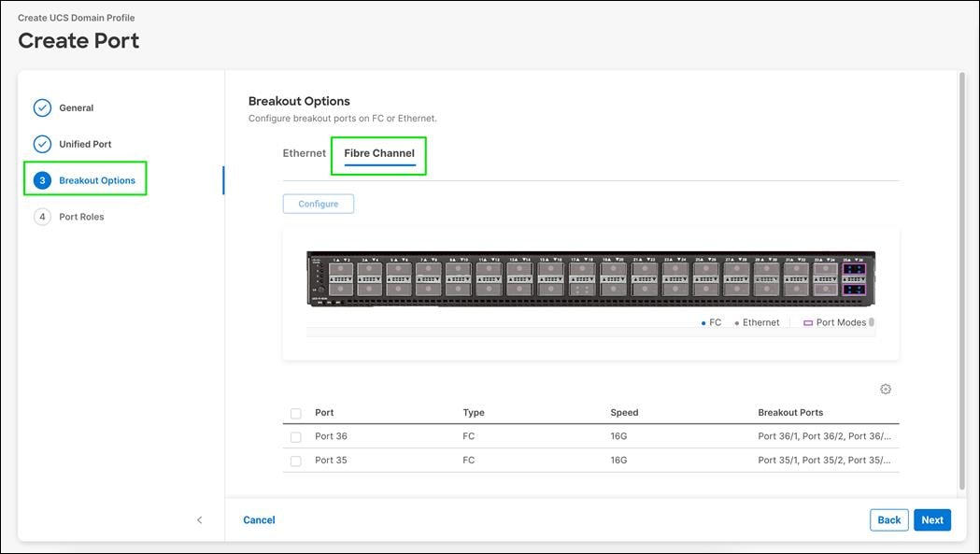Check the checkbox for Port 35
The image size is (980, 554).
click(x=295, y=461)
